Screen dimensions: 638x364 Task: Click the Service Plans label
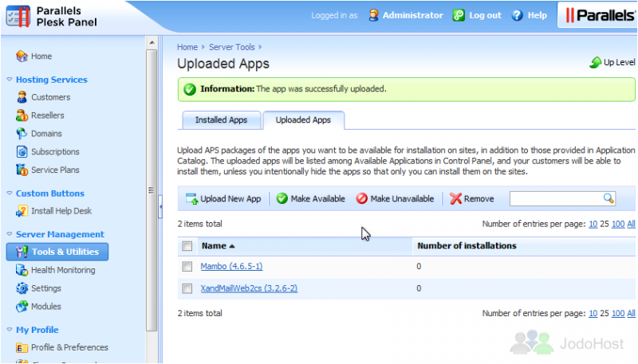click(x=55, y=170)
